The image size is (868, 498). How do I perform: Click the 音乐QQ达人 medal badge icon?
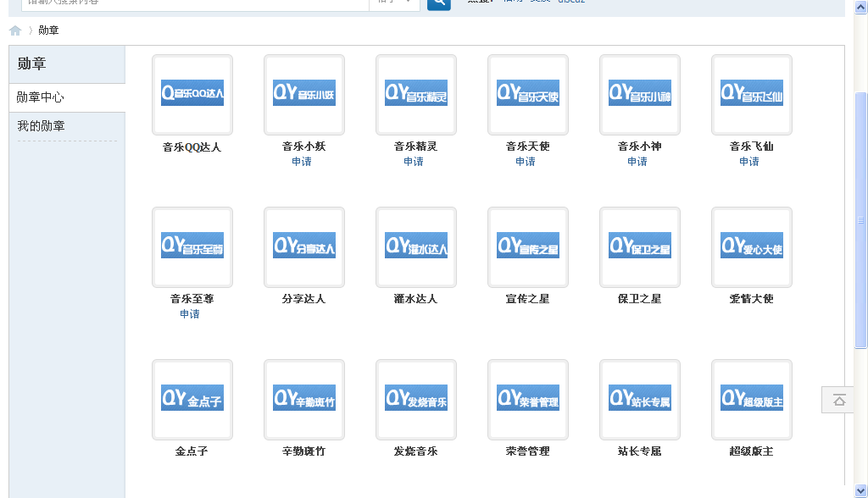192,93
